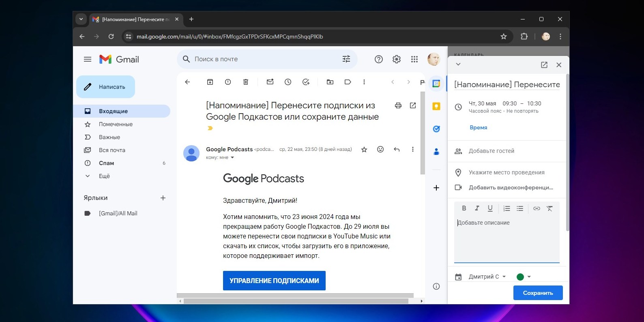Bookmark page with star in address bar
Image resolution: width=644 pixels, height=322 pixels.
504,36
